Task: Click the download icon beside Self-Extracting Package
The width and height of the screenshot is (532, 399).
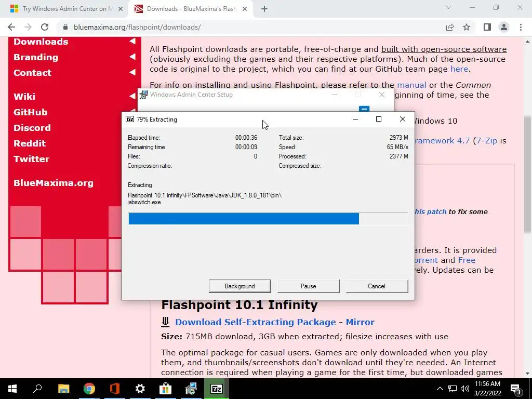Action: click(165, 322)
